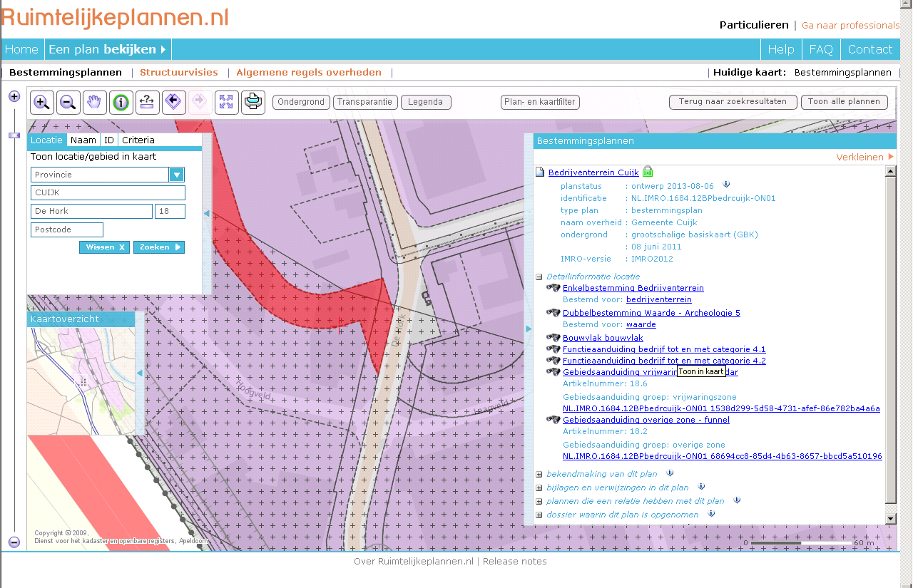Click binoculars beside Functieaanduiding categorie 4.2
913x588 pixels.
coord(554,360)
